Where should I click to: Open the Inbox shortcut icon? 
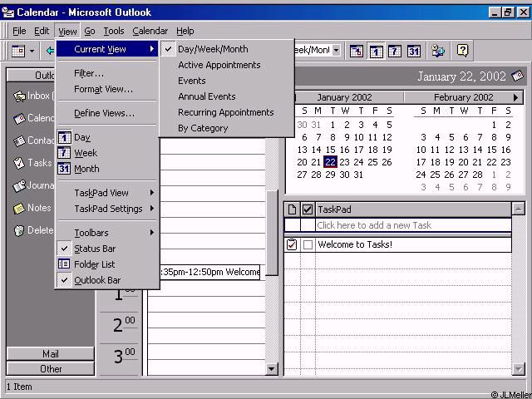[x=19, y=96]
